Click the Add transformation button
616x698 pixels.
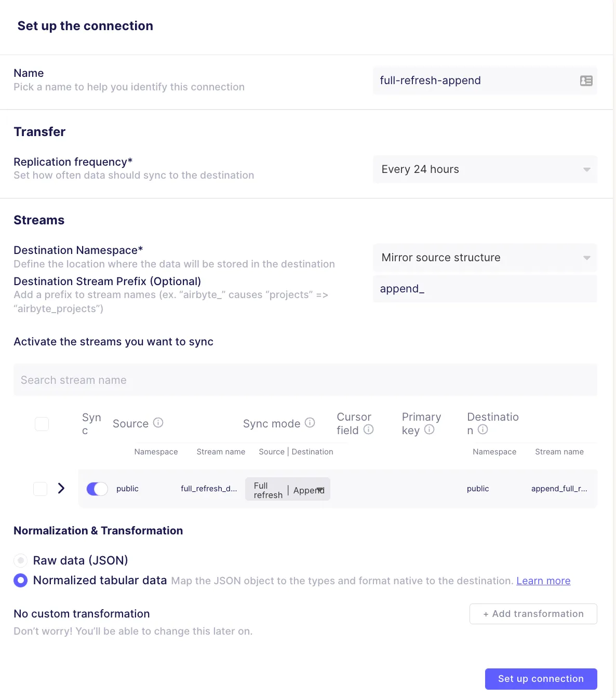tap(533, 614)
